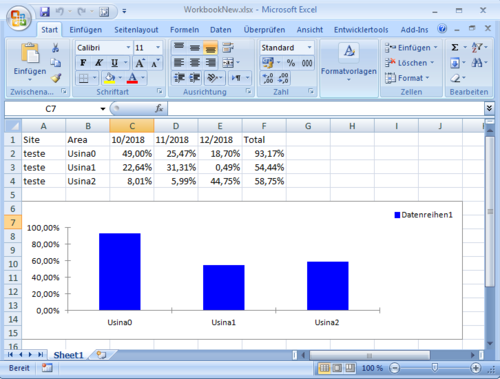500x379 pixels.
Task: Switch to the Einfügen ribbon tab
Action: tap(86, 30)
